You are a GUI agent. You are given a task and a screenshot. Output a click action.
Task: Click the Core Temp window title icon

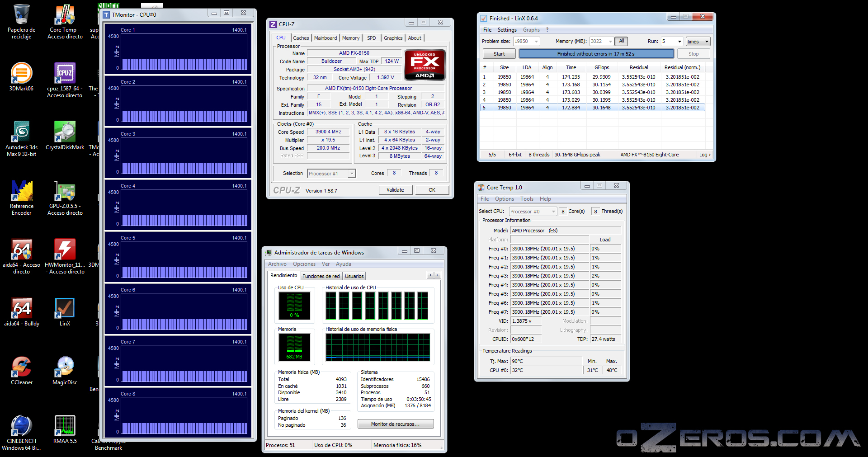pyautogui.click(x=481, y=188)
